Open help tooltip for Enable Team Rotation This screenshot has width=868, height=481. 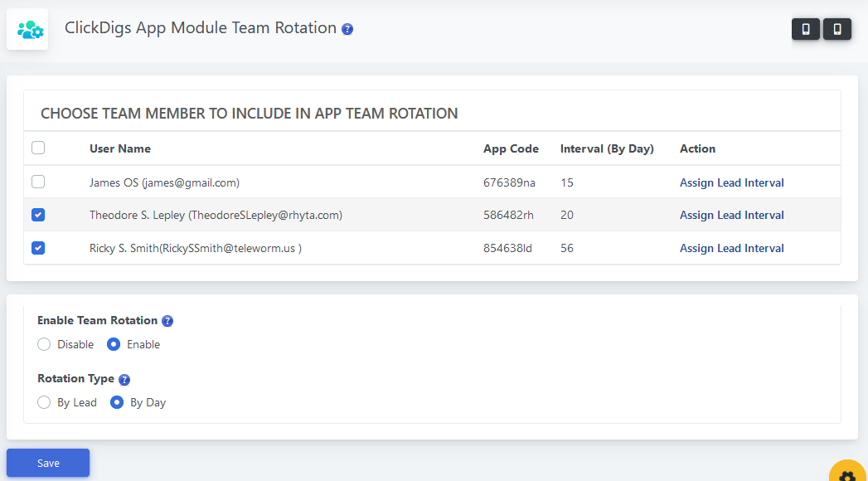(167, 321)
